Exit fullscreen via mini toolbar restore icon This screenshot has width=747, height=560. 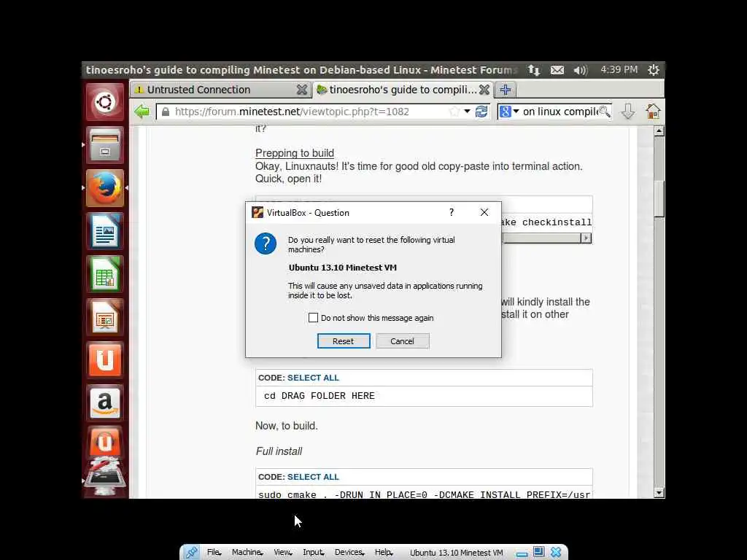tap(538, 551)
